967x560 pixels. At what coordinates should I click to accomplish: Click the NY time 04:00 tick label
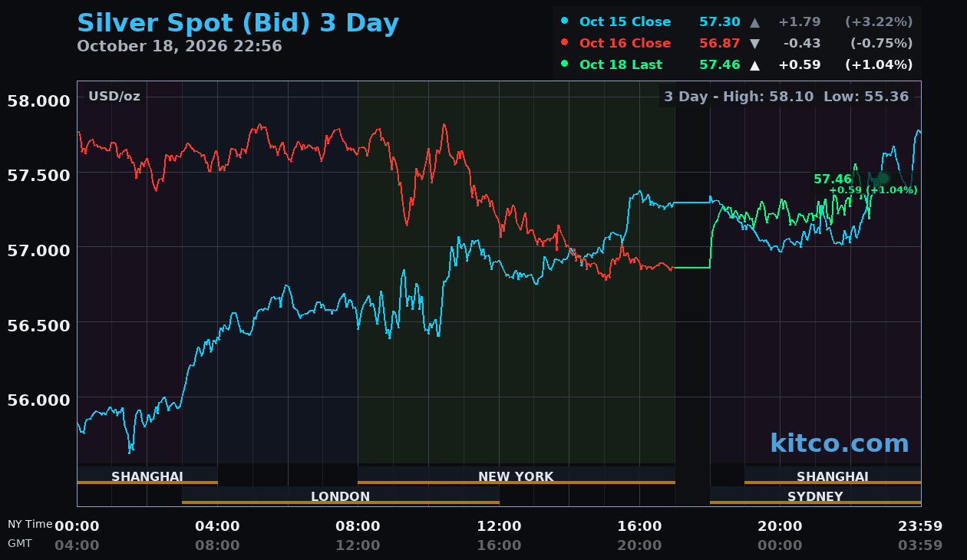217,526
